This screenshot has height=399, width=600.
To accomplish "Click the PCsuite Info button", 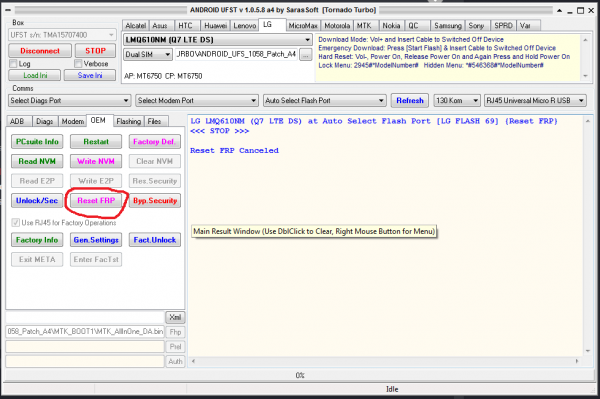I will coord(37,142).
